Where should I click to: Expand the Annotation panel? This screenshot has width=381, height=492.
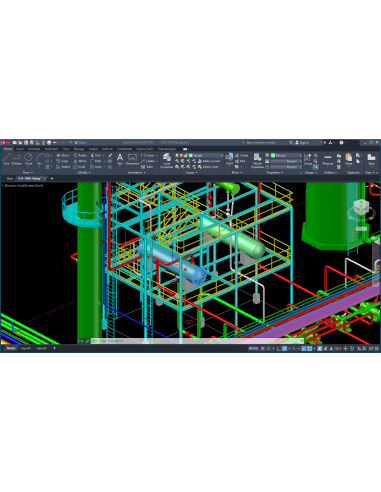(136, 173)
